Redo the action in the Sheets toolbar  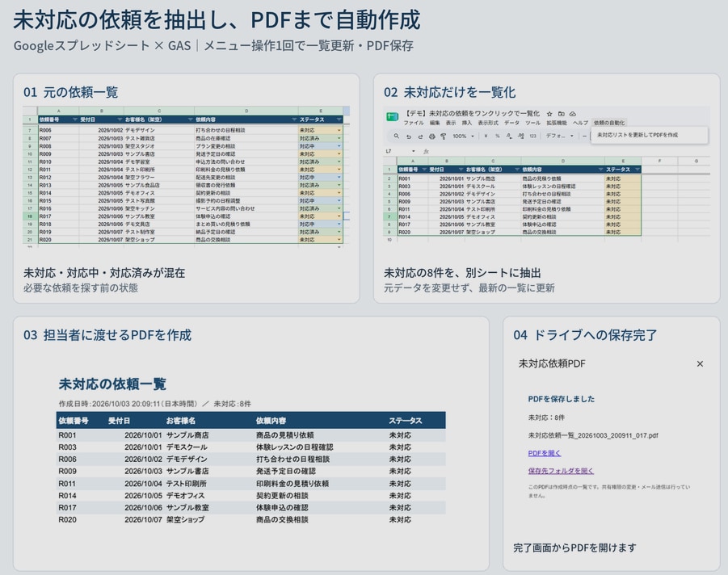coord(420,136)
